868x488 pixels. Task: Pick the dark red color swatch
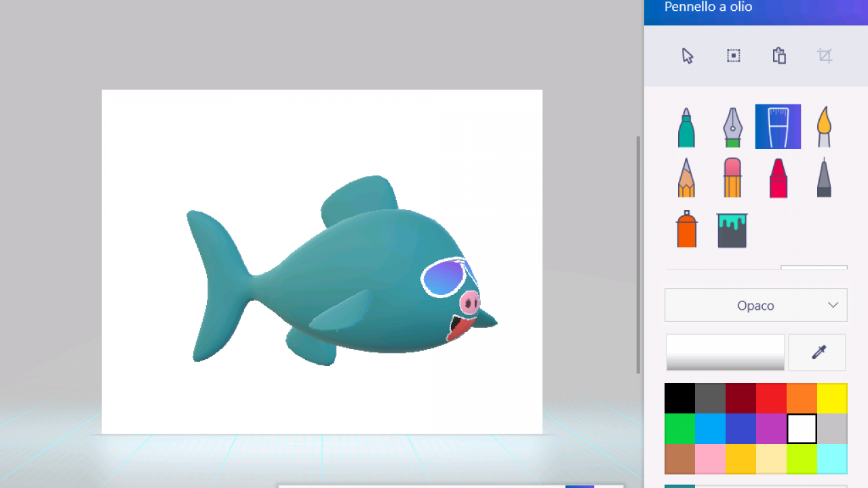741,399
